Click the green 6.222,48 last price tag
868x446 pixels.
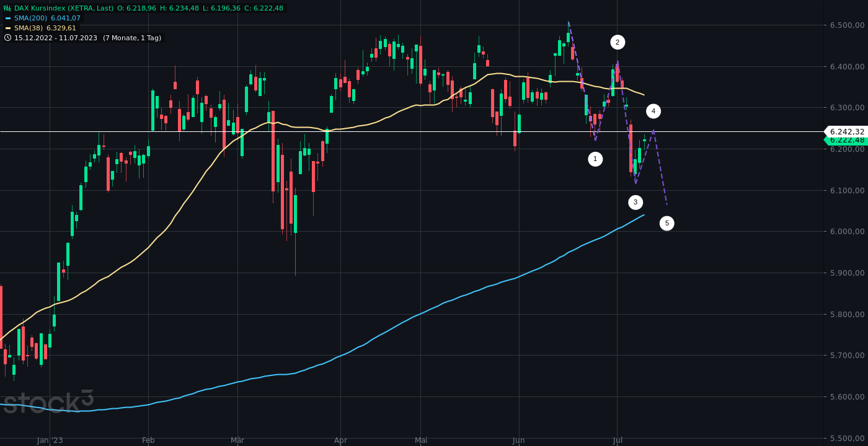coord(846,140)
